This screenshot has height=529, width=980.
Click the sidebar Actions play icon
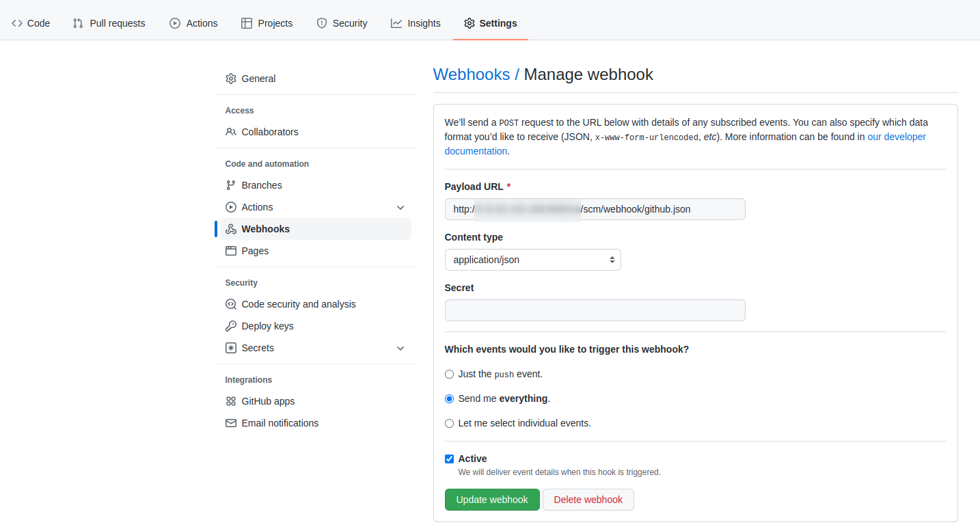[231, 207]
